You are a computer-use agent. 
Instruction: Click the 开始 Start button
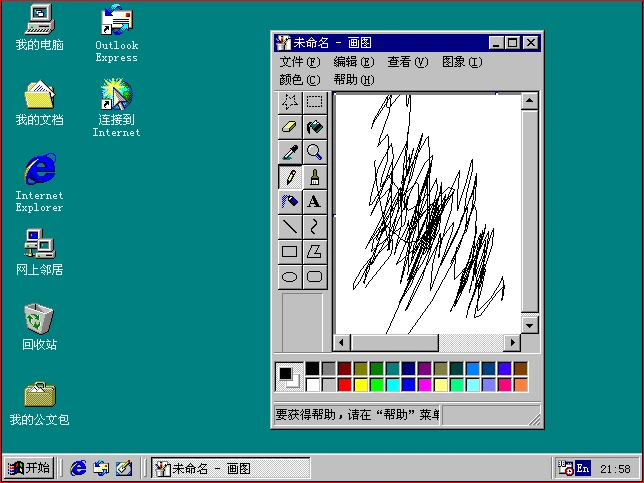[29, 468]
